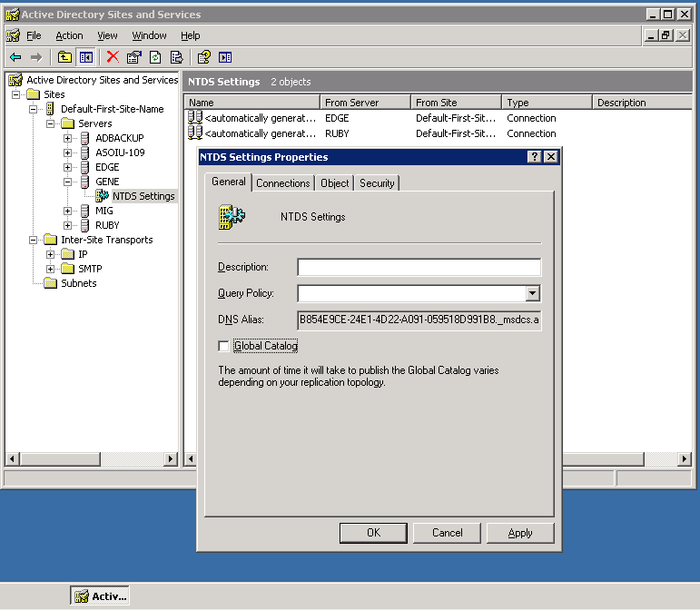Click the Apply button
The image size is (700, 610).
click(520, 533)
